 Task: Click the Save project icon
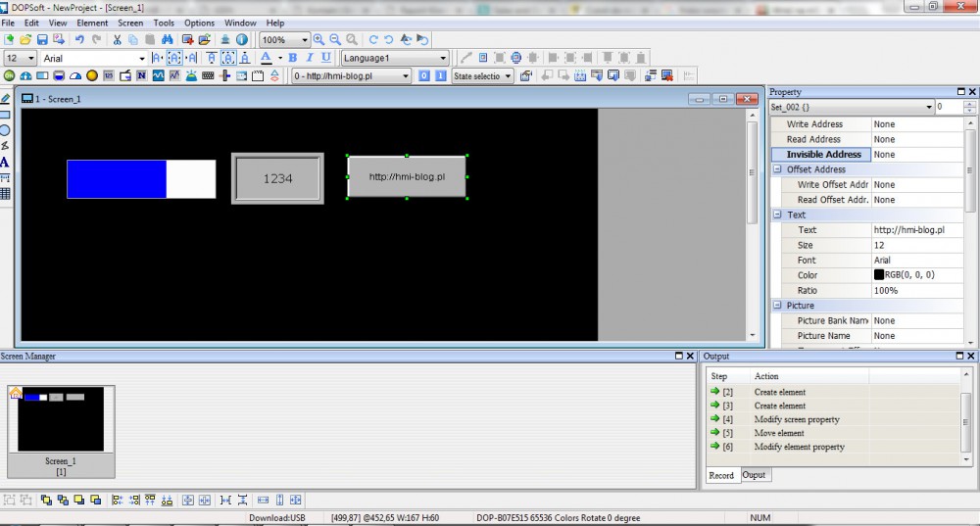pyautogui.click(x=42, y=40)
